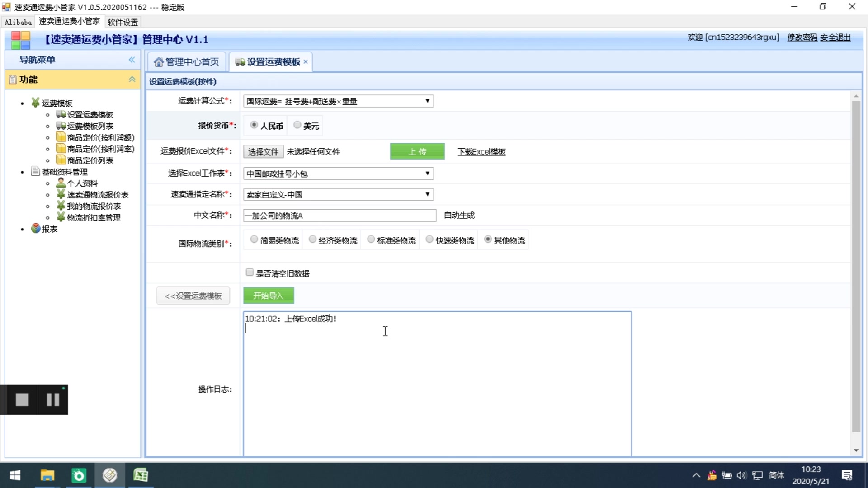Click the clipboard icon in 功能 header

13,80
